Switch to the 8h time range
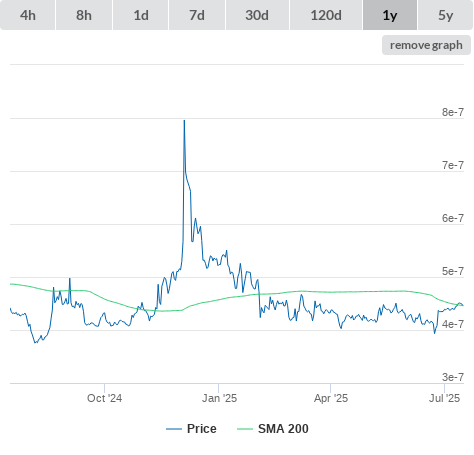474x455 pixels. (x=84, y=15)
